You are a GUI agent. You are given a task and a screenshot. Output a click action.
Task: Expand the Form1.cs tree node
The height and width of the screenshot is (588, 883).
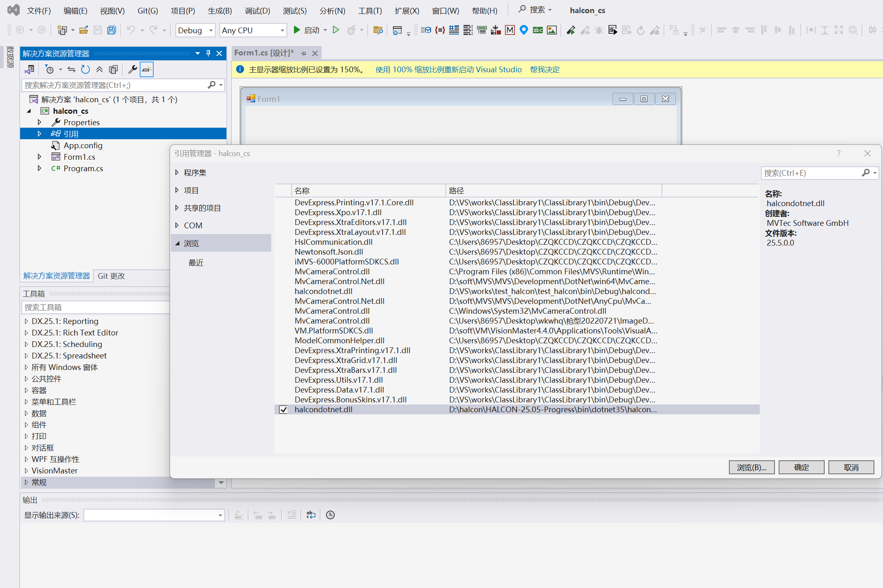pos(39,157)
